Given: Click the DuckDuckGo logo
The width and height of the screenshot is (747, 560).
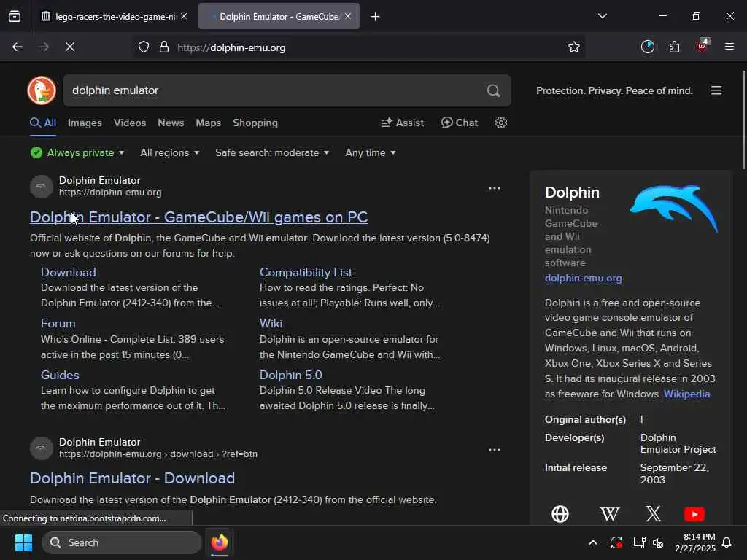Looking at the screenshot, I should pos(42,90).
